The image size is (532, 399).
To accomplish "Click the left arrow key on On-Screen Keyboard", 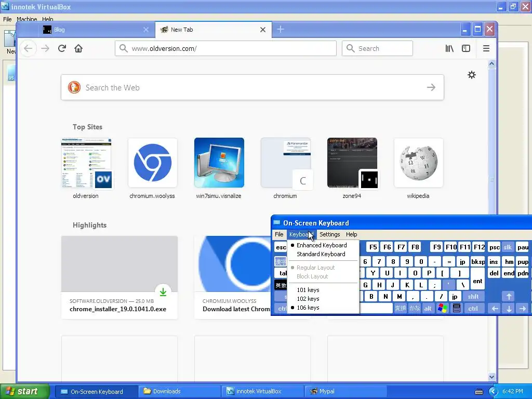I will 495,309.
